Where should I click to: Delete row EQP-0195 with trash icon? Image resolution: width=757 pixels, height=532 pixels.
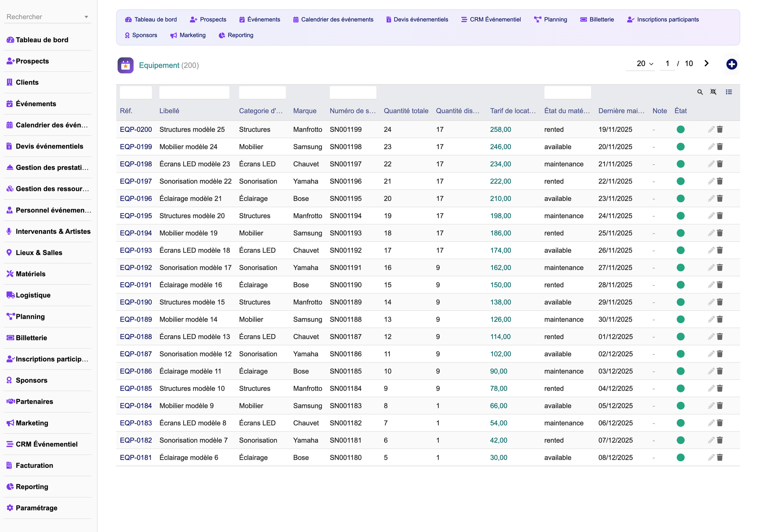(720, 216)
